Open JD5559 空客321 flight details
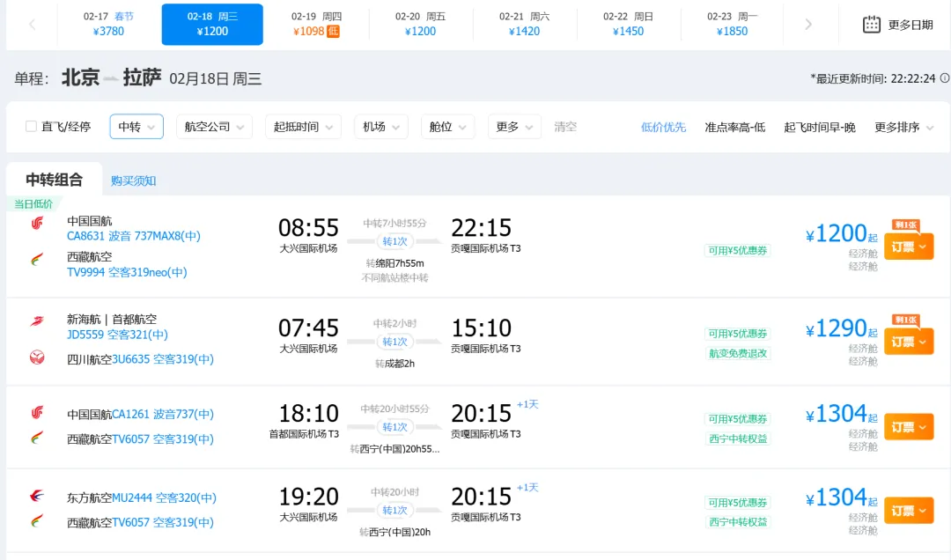Image resolution: width=951 pixels, height=560 pixels. [x=117, y=335]
